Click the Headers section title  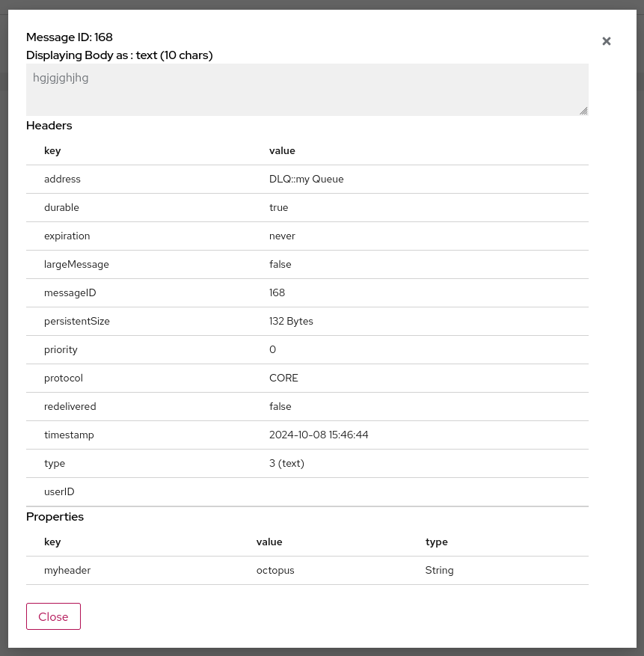click(49, 125)
